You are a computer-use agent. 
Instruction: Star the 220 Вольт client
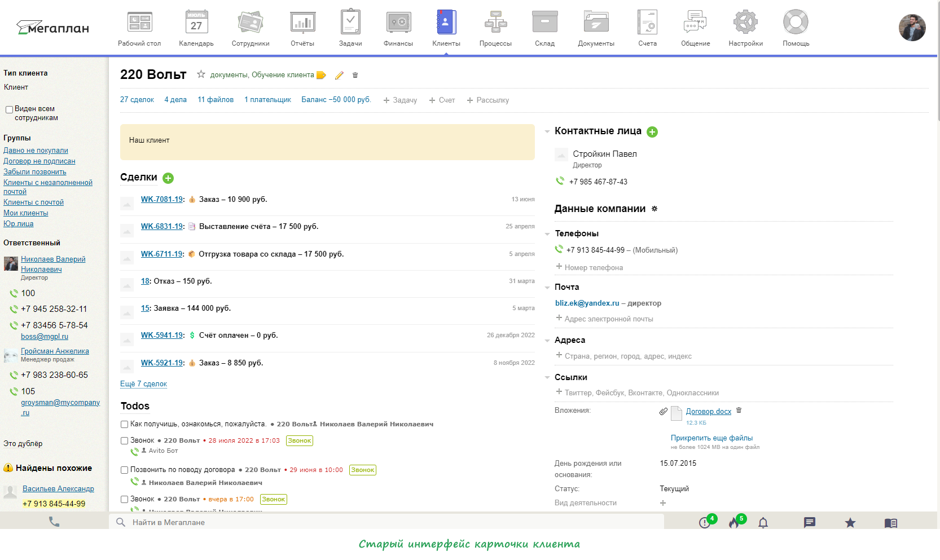(201, 74)
